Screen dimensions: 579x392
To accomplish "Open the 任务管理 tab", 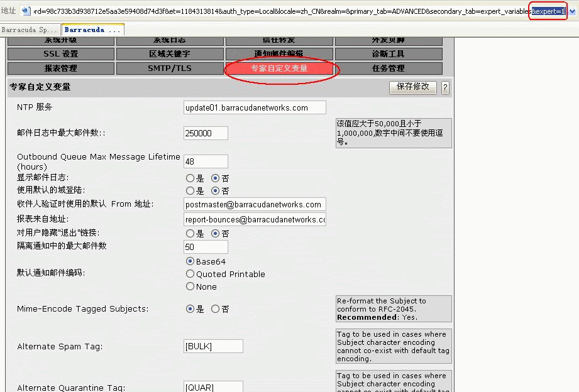I will pyautogui.click(x=388, y=68).
